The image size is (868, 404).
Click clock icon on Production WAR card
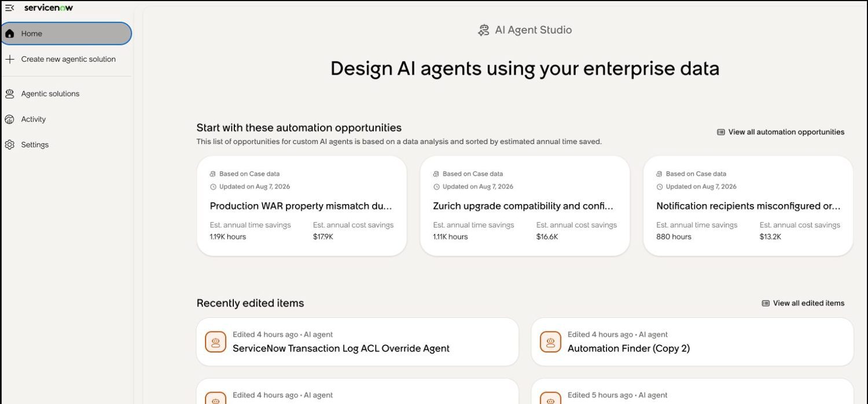click(213, 187)
